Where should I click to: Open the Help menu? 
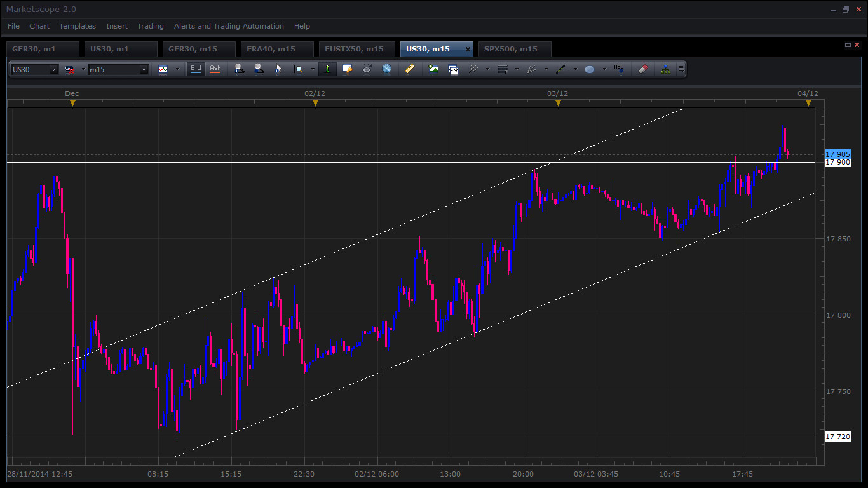(x=302, y=26)
